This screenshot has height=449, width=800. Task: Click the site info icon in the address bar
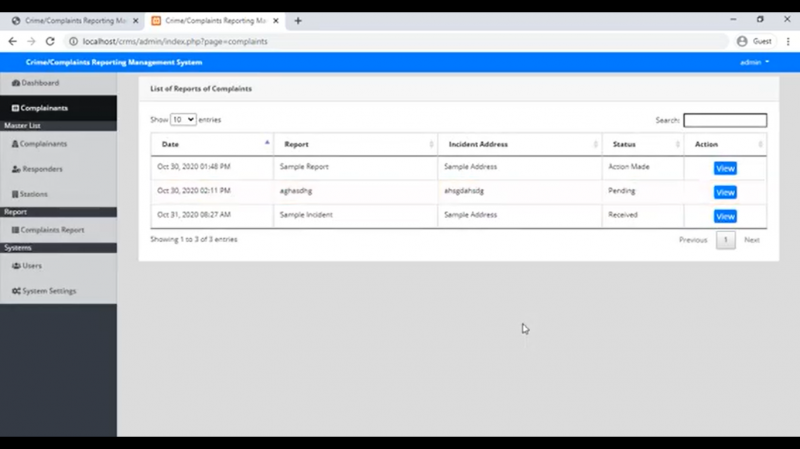(x=73, y=41)
